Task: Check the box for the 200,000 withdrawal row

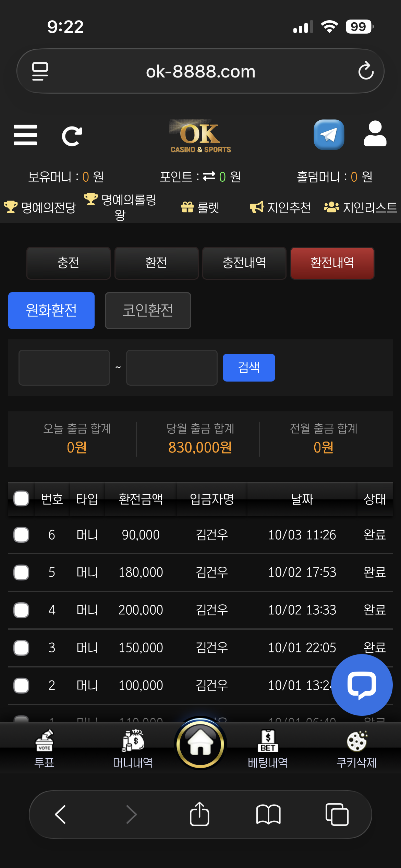Action: point(21,610)
